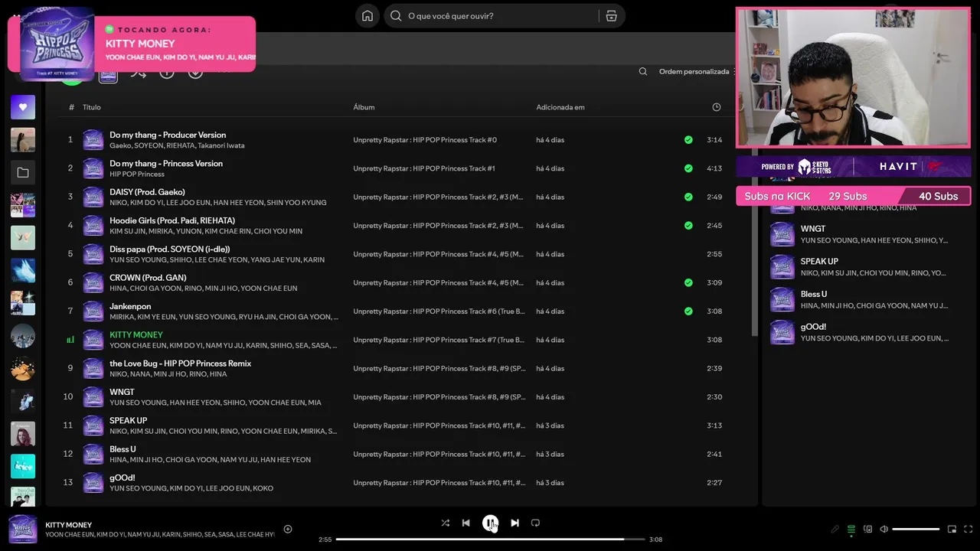This screenshot has width=980, height=551.
Task: Adjust the volume slider
Action: click(x=916, y=529)
